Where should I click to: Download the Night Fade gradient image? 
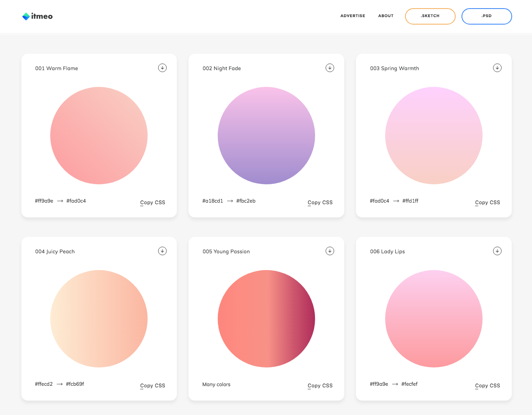point(330,68)
